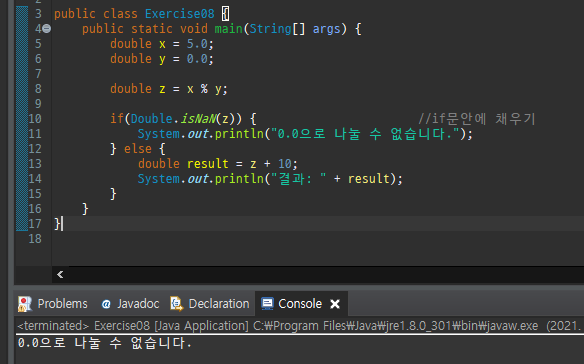The height and width of the screenshot is (364, 584).
Task: Click the String[] args parameter
Action: tap(295, 29)
